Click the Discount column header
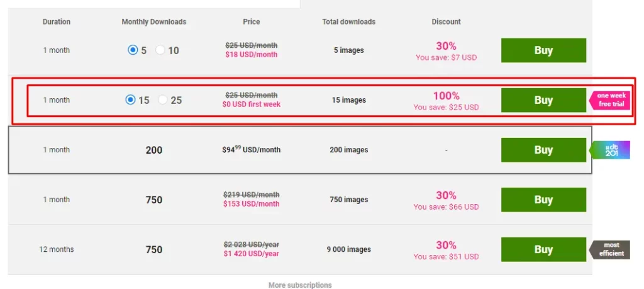Image resolution: width=644 pixels, height=289 pixels. (446, 22)
